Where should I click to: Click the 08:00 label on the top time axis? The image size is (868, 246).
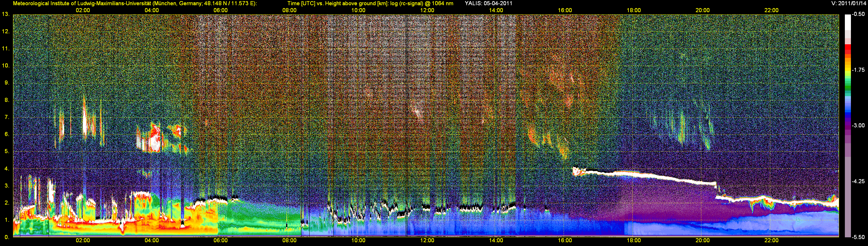(x=289, y=10)
